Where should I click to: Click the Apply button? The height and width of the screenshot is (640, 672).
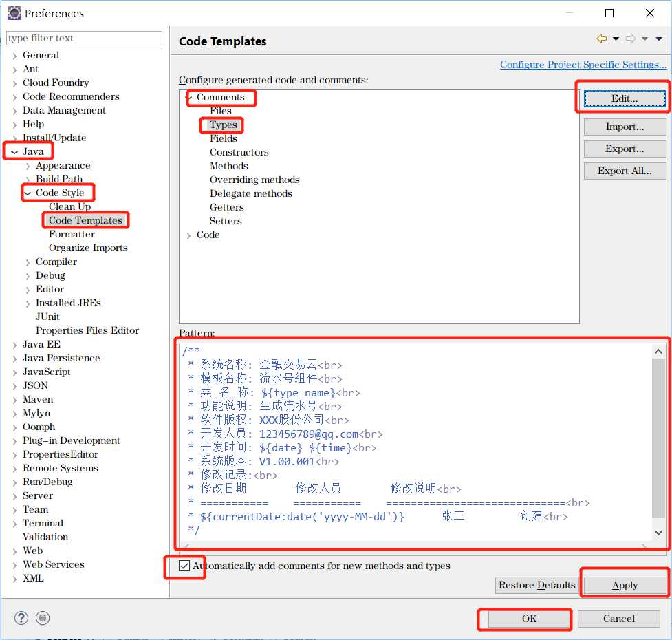point(625,585)
